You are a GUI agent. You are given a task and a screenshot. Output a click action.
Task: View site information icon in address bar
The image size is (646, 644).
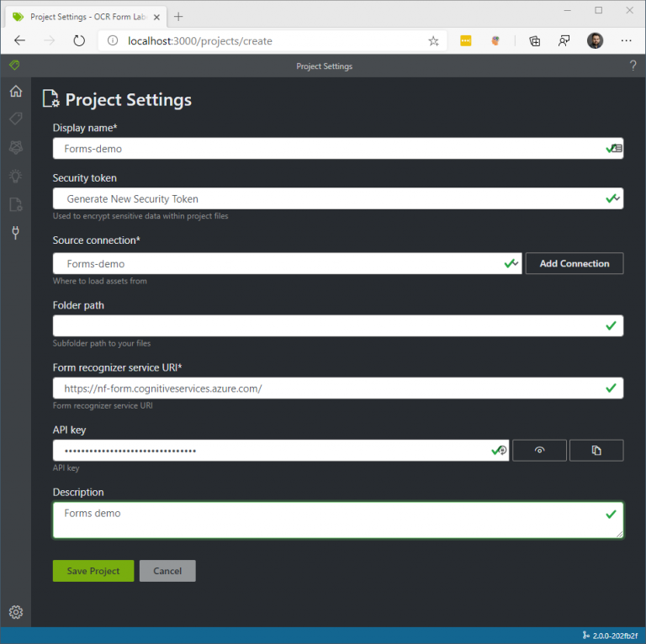(x=113, y=40)
